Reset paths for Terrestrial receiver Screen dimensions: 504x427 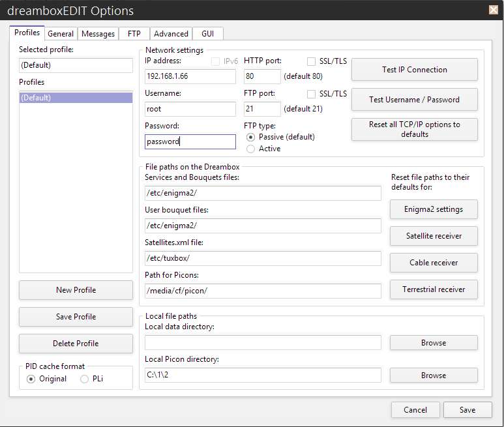point(434,289)
